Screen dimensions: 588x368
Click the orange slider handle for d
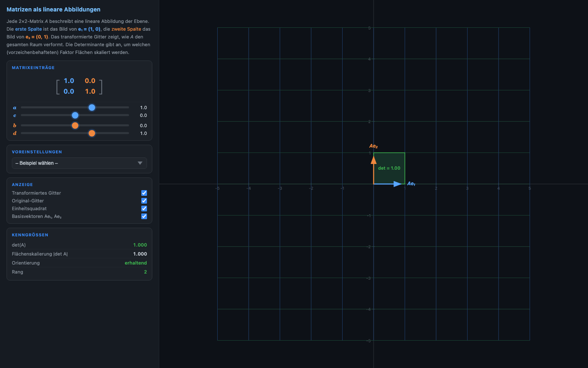pos(92,133)
